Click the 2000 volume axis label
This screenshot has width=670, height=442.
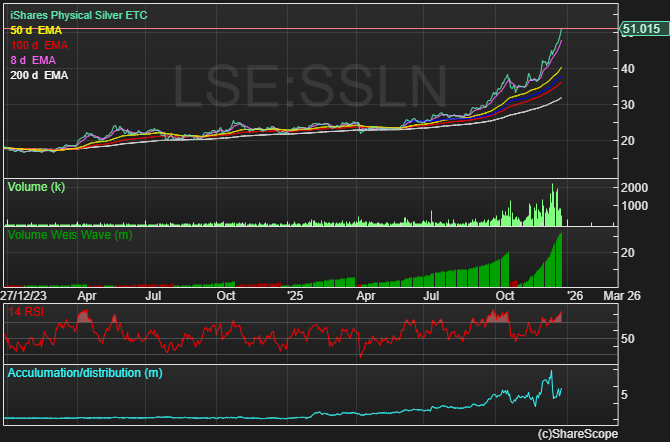click(634, 188)
